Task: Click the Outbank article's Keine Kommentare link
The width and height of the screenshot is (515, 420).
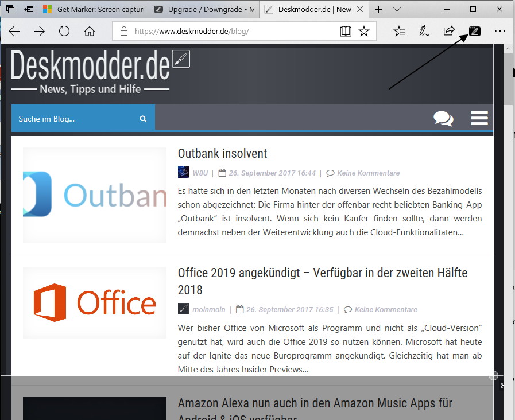Action: pyautogui.click(x=368, y=173)
